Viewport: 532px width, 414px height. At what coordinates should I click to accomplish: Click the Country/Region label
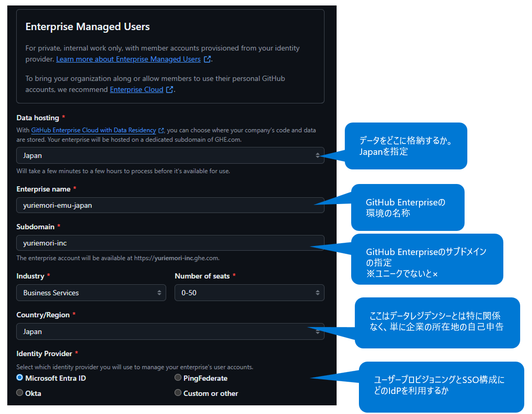click(x=43, y=315)
